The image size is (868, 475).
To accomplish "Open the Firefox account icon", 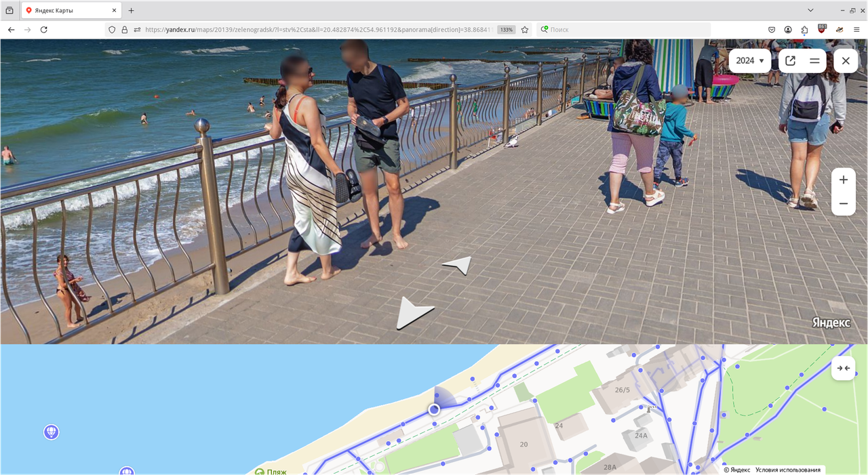I will pyautogui.click(x=788, y=30).
